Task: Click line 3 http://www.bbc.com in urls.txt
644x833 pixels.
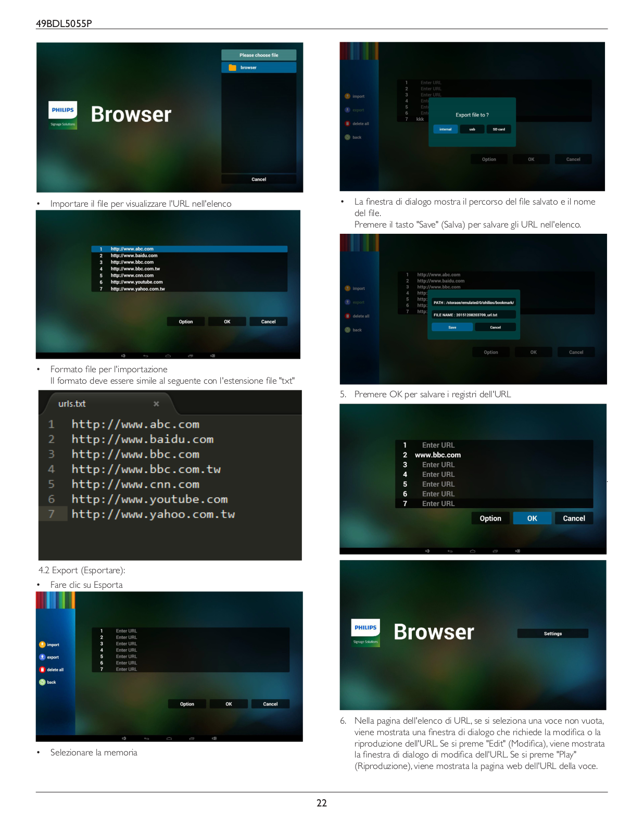Action: tap(135, 455)
